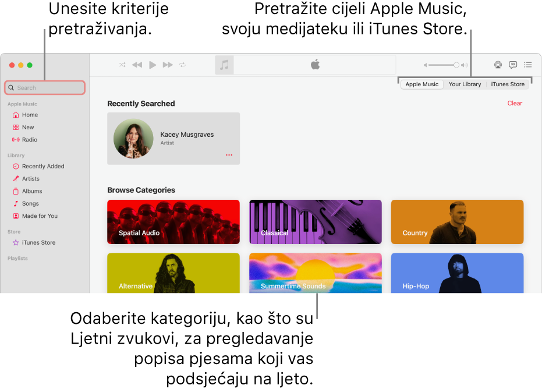Screen dimensions: 542x392
Task: Click the iTunes Store star icon
Action: point(16,242)
